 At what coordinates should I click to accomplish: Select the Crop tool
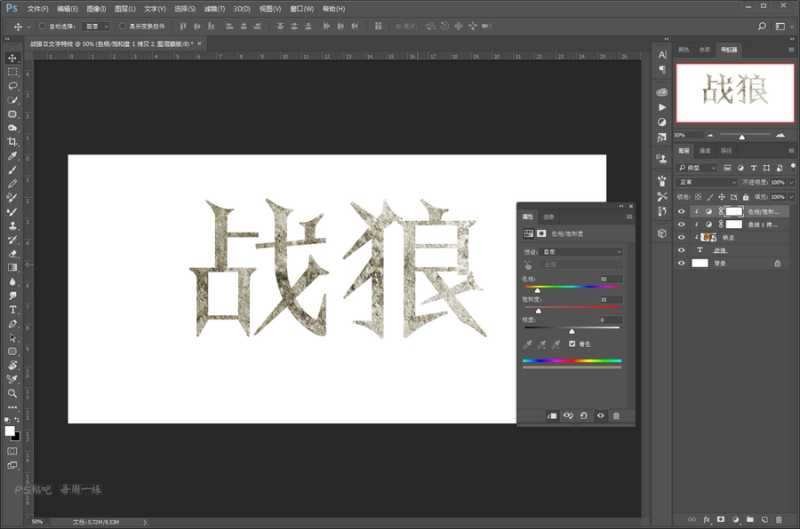click(x=13, y=142)
